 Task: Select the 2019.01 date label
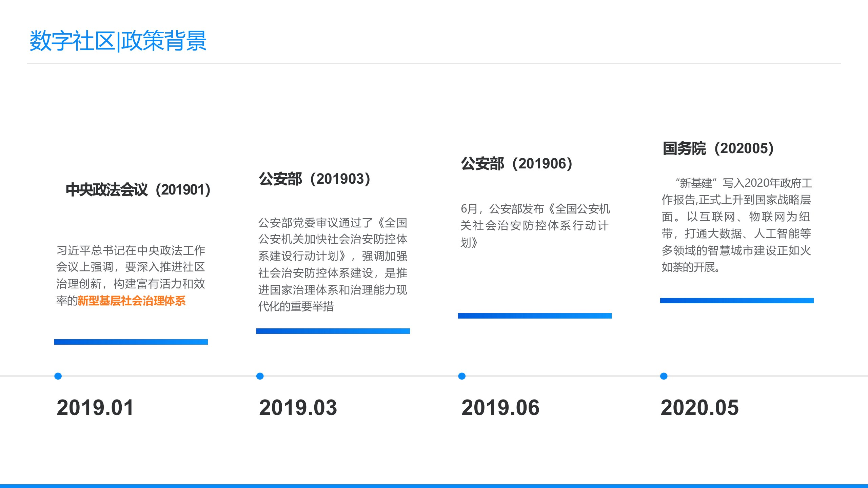[x=95, y=407]
